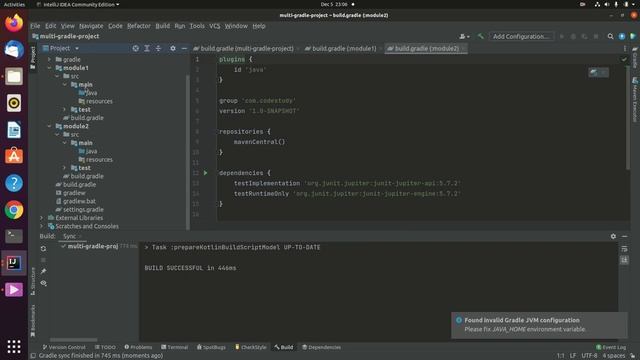Show Applications grid in the dock
Screen dimensions: 640x360
coord(14,347)
